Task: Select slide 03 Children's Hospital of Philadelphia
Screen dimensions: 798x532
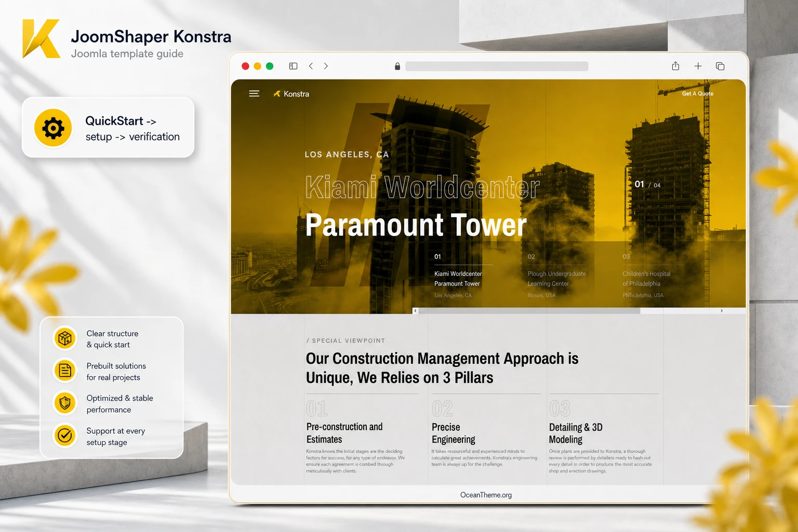Action: 646,275
